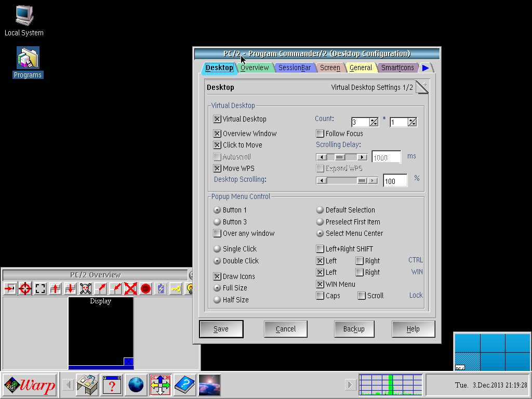Enable the Caps lock checkbox
532x399 pixels.
tap(320, 296)
